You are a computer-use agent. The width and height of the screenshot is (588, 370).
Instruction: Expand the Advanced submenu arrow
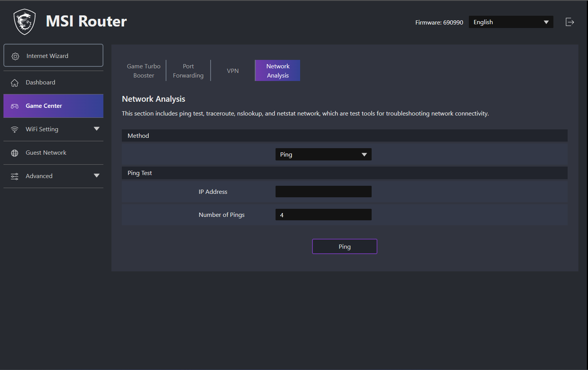[x=96, y=176]
